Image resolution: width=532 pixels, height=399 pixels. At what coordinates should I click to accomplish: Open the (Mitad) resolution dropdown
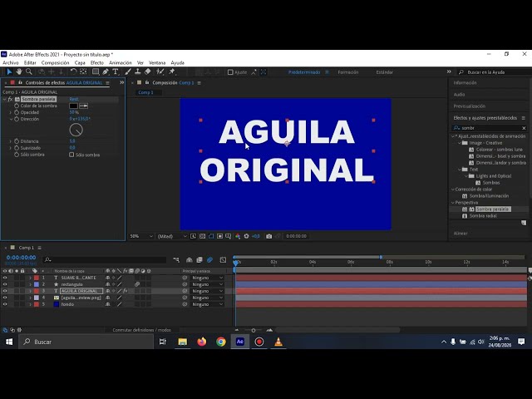coord(172,236)
